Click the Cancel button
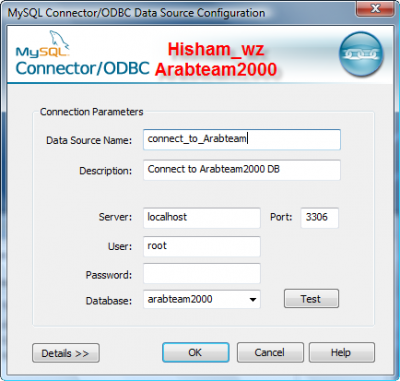 (270, 353)
